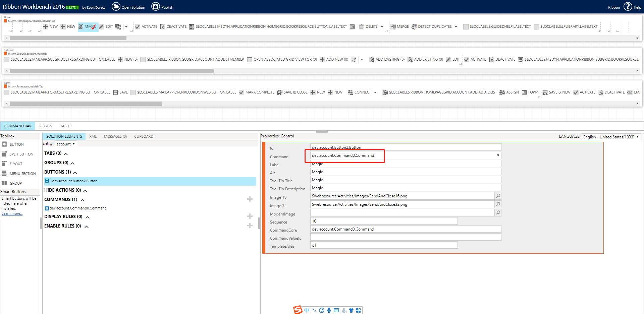Click the Sequence field showing 10
Screen dimensions: 644x314
pyautogui.click(x=384, y=221)
